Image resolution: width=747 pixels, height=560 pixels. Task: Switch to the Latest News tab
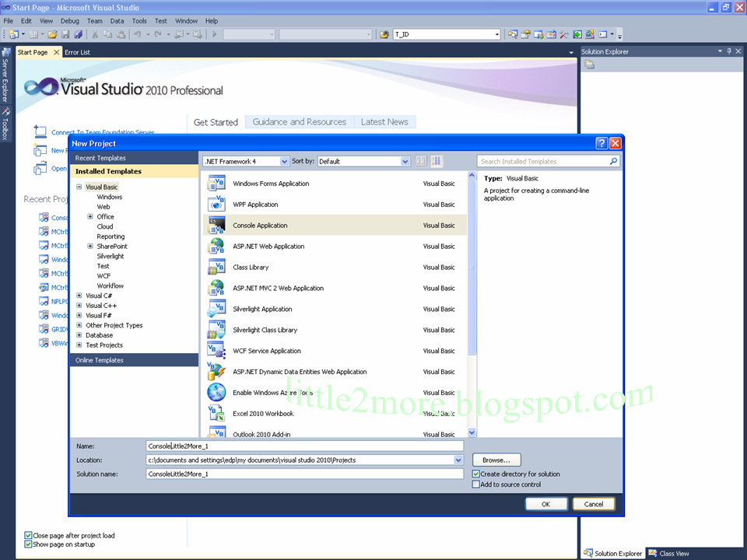[384, 122]
